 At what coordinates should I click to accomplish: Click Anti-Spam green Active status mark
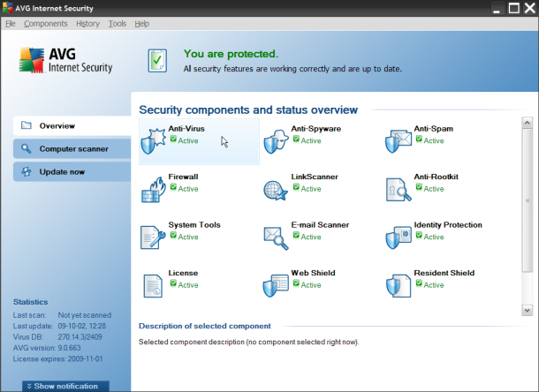[419, 139]
